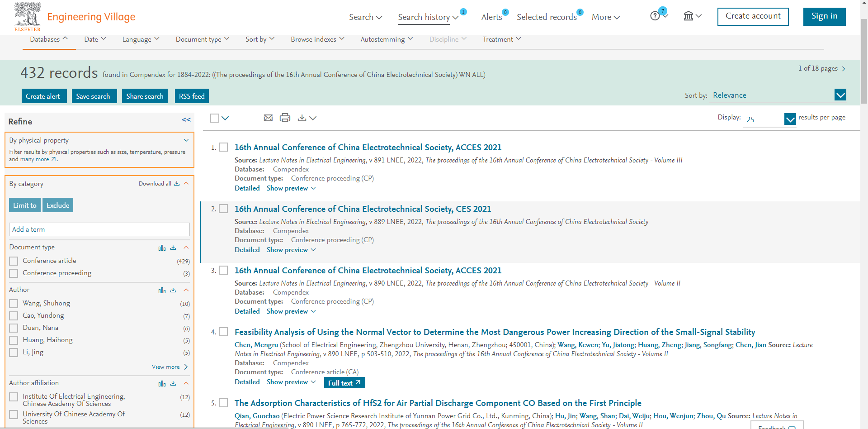
Task: Open the Alerts item
Action: [491, 17]
